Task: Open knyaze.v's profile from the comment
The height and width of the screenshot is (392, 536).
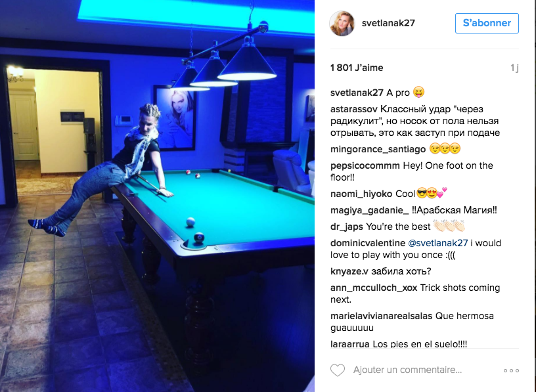Action: 349,271
